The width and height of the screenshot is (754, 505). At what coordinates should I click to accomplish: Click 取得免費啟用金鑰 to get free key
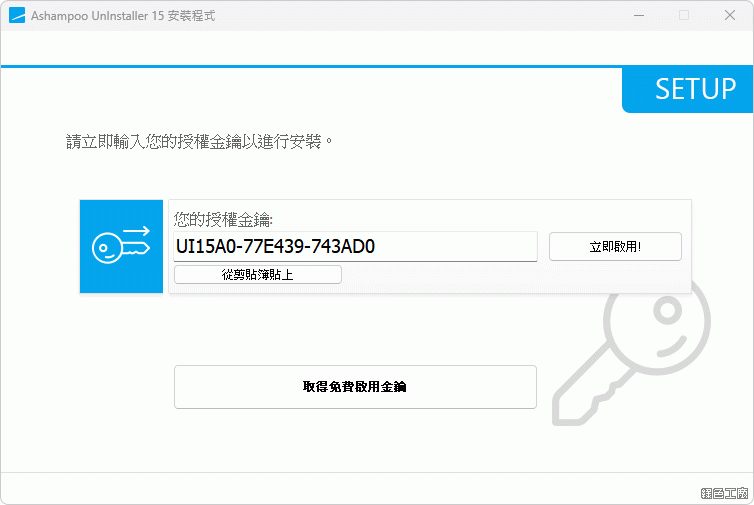coord(355,386)
